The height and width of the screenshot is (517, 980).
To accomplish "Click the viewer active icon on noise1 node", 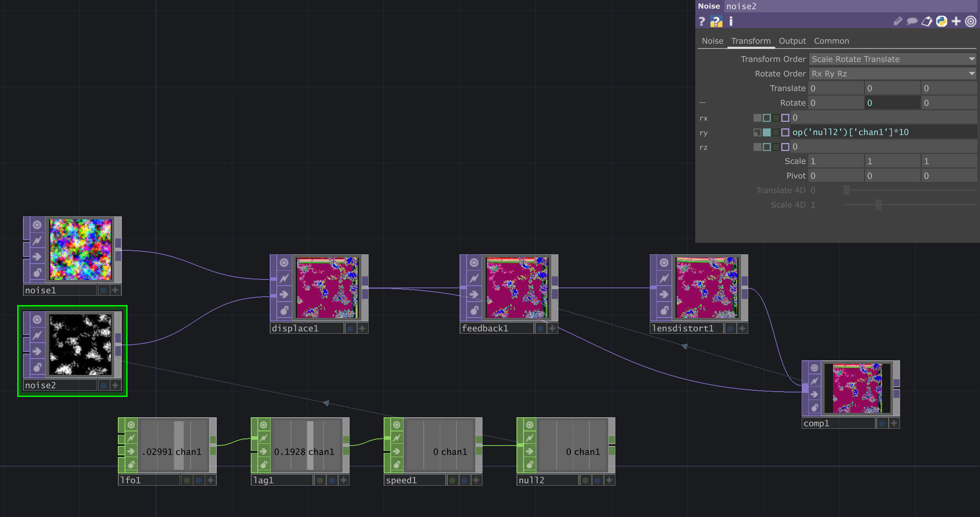I will tap(37, 225).
